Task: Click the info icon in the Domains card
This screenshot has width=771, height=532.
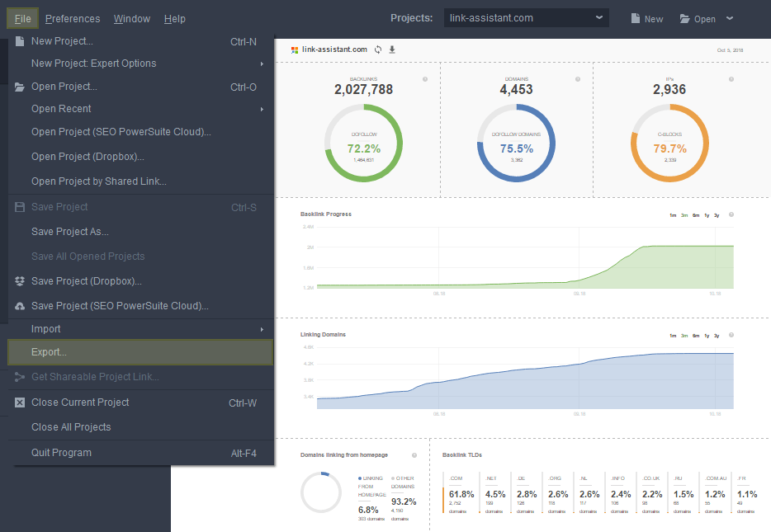Action: (578, 79)
